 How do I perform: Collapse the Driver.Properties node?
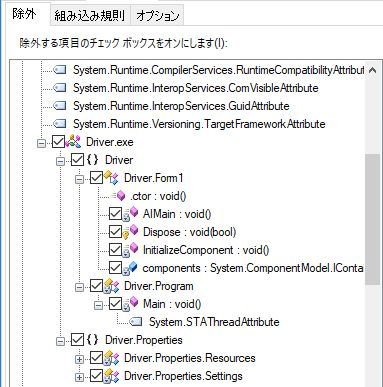tap(60, 341)
